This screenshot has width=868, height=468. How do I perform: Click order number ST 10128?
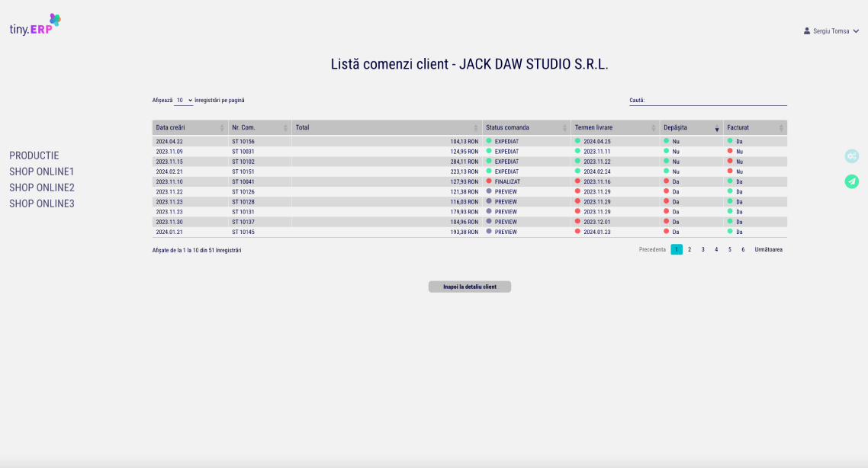point(243,202)
